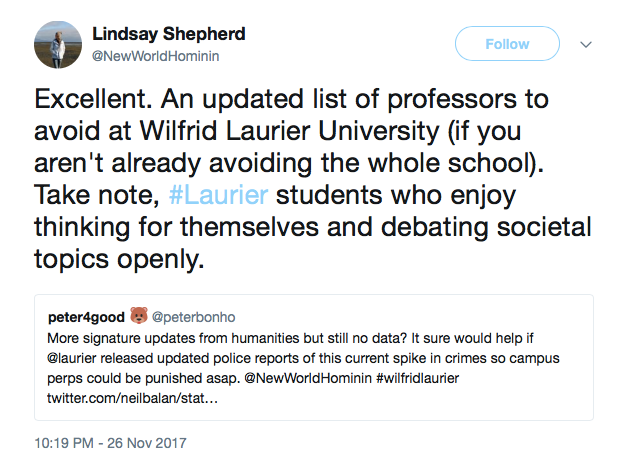Open the @peterbonho handle
627x463 pixels.
click(x=187, y=317)
